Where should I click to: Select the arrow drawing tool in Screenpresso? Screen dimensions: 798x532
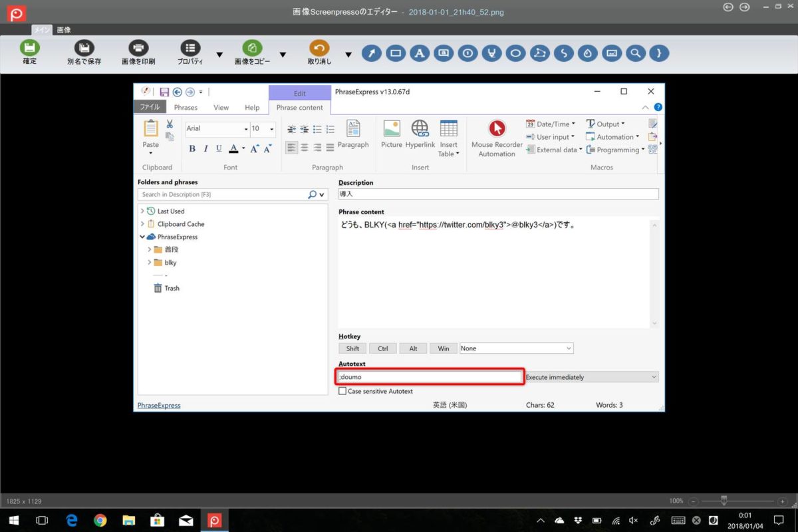[372, 53]
